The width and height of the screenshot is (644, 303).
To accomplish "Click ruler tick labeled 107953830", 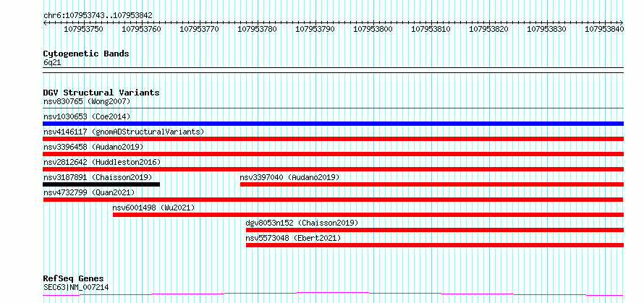I will coord(547,29).
